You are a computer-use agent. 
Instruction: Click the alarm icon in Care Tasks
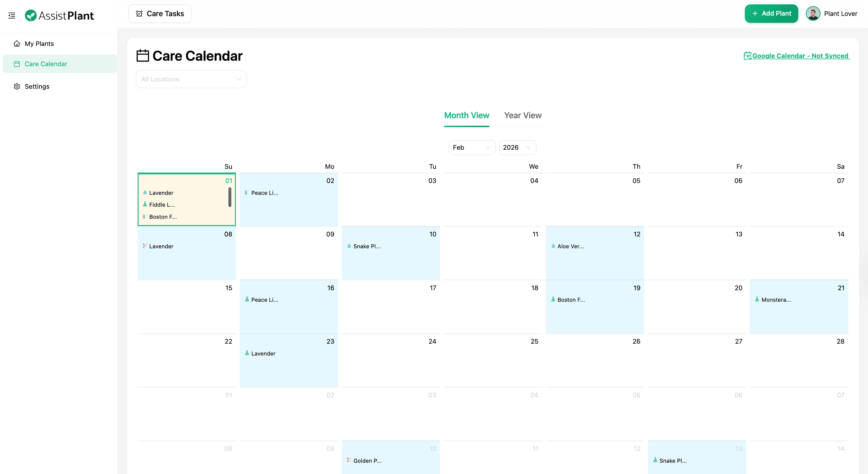pos(139,14)
